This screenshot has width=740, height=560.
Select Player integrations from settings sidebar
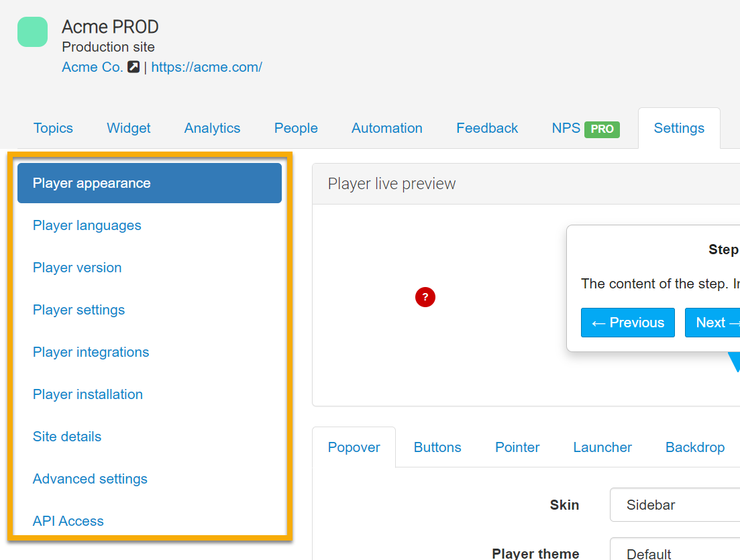coord(91,352)
